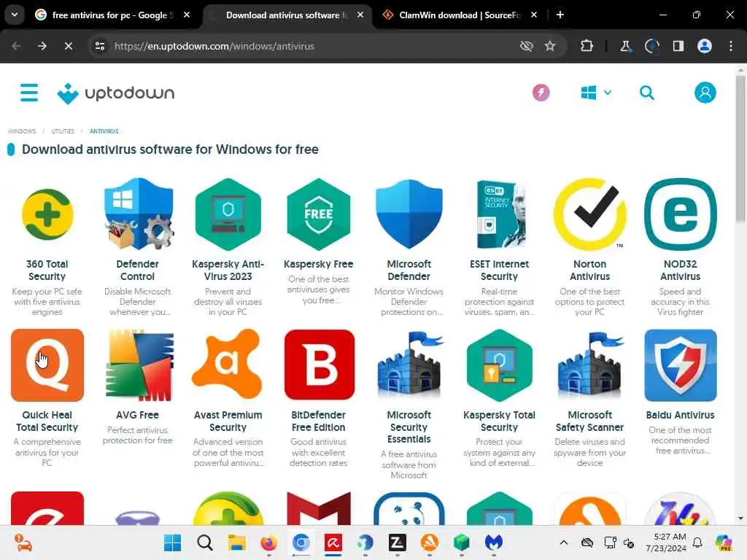Open the Quick Heal Total Security icon
This screenshot has width=747, height=560.
click(47, 365)
